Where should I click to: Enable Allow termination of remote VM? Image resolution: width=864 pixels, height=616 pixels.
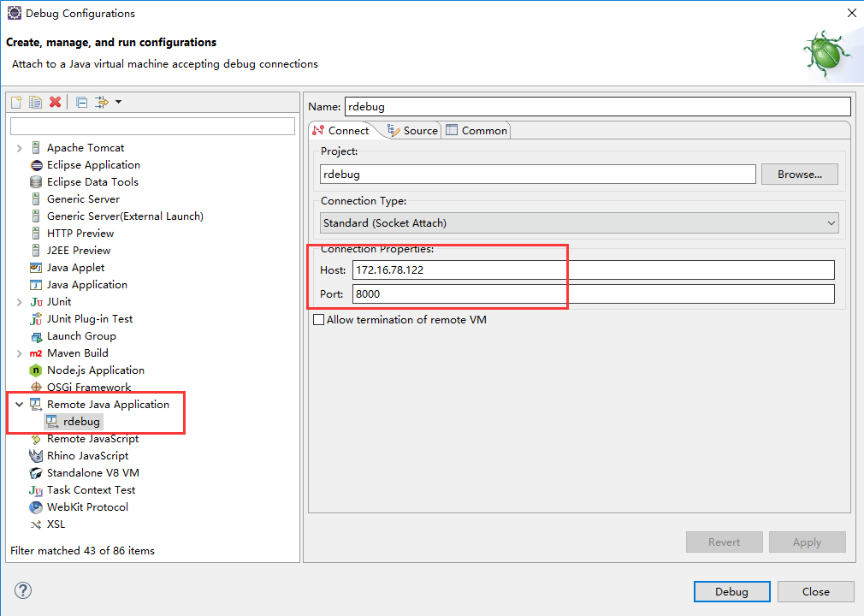[318, 320]
